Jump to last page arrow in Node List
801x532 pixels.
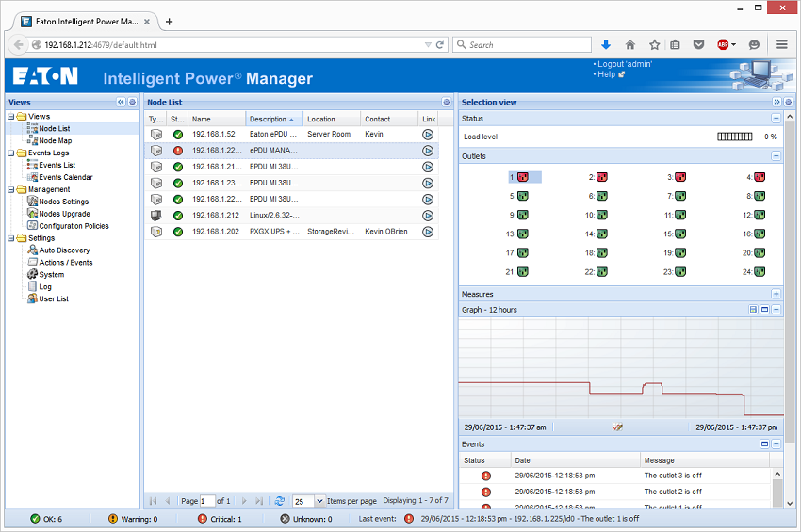[x=259, y=501]
